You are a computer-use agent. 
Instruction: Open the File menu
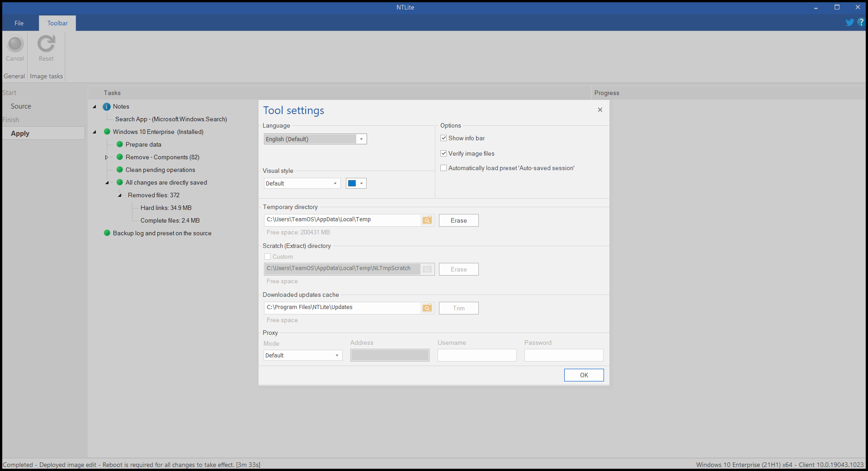(x=19, y=23)
